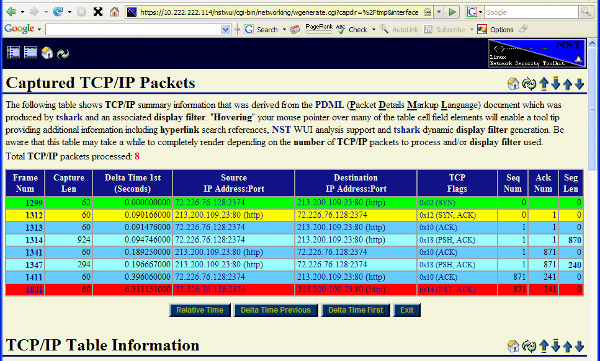This screenshot has height=361, width=600.
Task: Expand the Google toolbar search box dropdown
Action: pyautogui.click(x=225, y=29)
